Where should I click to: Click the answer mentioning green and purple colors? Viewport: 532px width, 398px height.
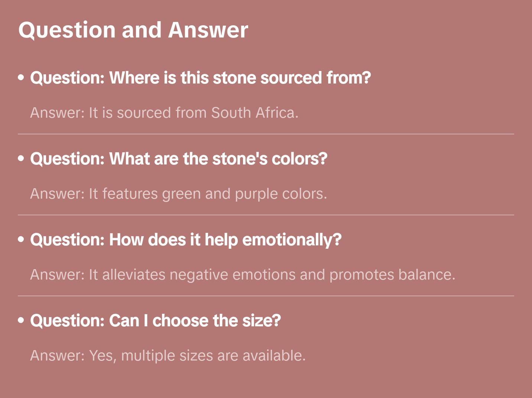pyautogui.click(x=178, y=194)
